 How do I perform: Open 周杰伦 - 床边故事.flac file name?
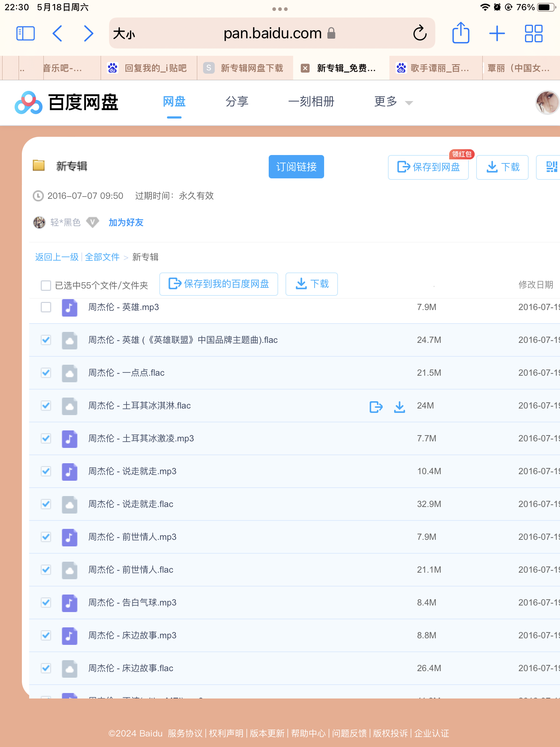pyautogui.click(x=131, y=668)
